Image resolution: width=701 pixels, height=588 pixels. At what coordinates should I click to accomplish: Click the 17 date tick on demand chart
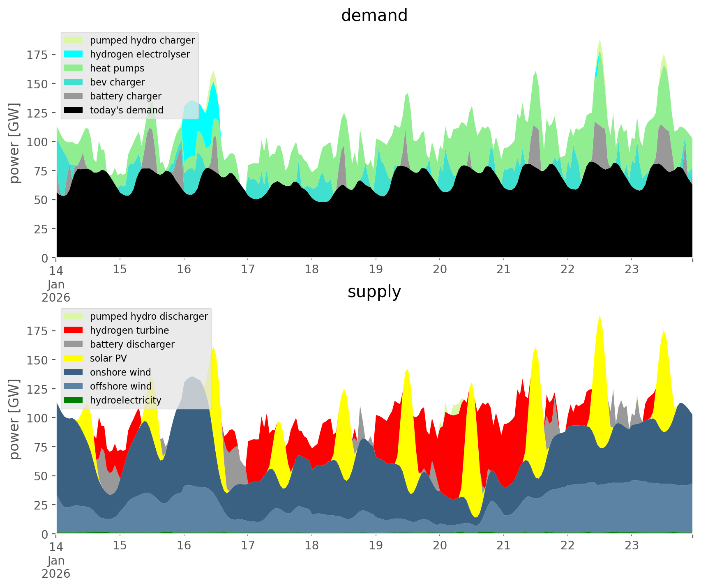point(248,270)
